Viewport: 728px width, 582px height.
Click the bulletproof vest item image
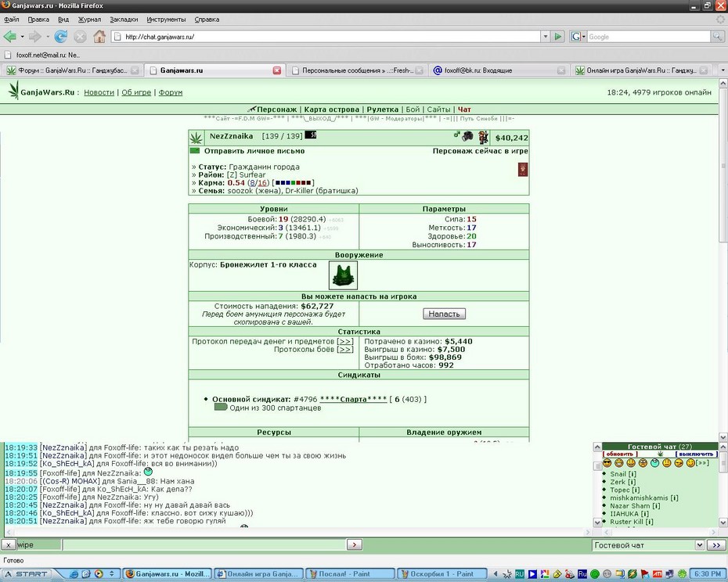(x=343, y=275)
